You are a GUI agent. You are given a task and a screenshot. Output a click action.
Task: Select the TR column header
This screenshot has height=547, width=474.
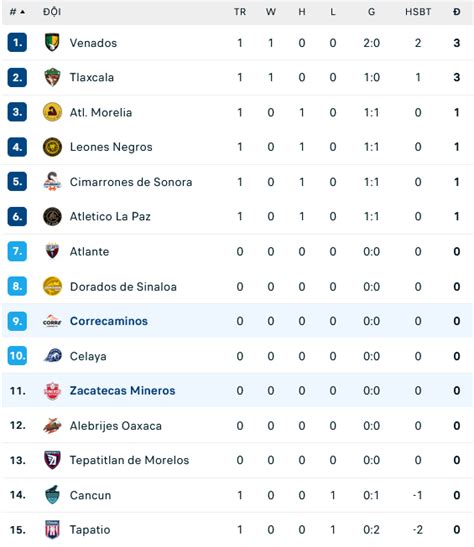pyautogui.click(x=240, y=12)
